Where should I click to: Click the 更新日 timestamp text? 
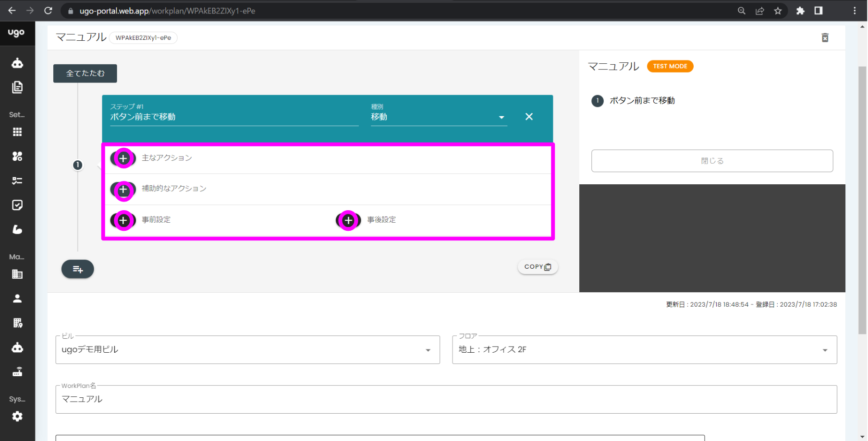[x=707, y=304]
